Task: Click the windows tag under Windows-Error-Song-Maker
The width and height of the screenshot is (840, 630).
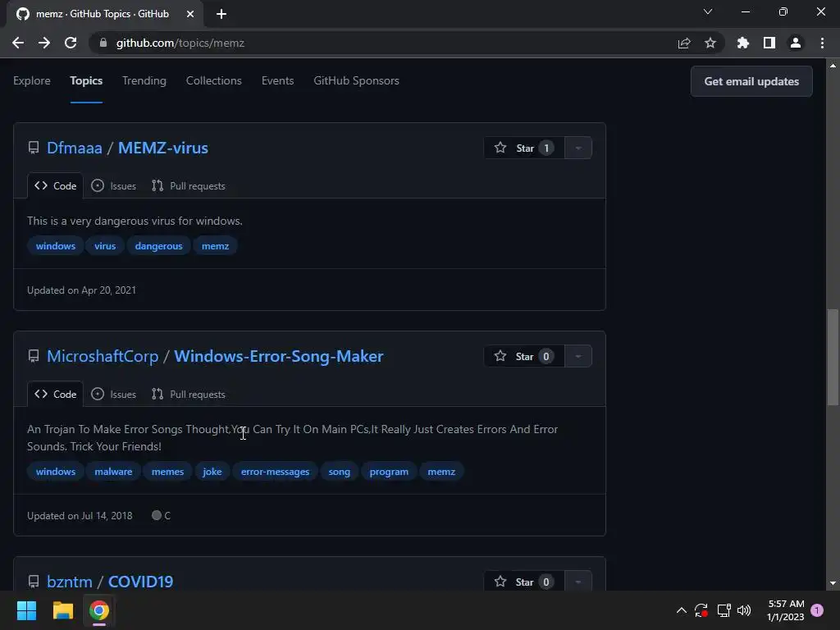Action: pos(56,472)
